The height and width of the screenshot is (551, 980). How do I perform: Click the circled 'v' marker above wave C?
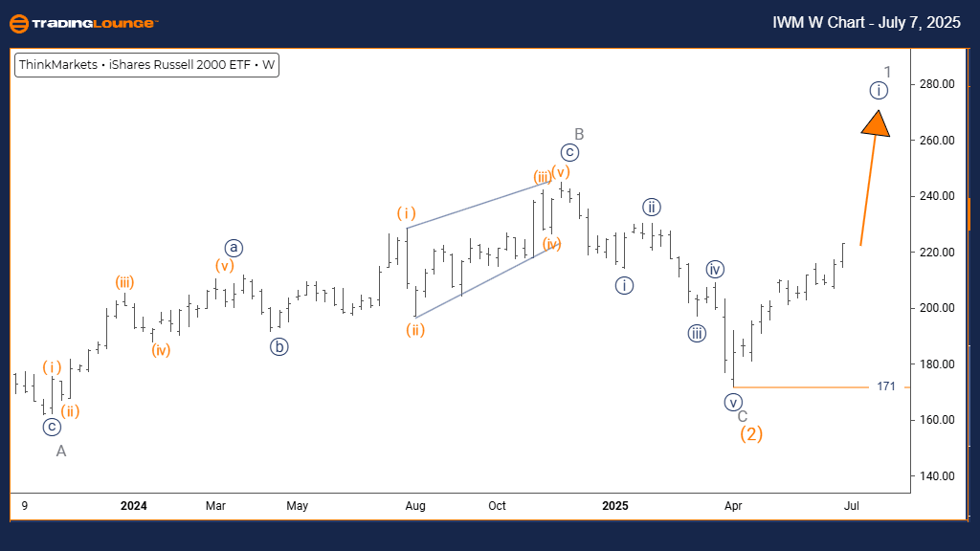point(734,402)
